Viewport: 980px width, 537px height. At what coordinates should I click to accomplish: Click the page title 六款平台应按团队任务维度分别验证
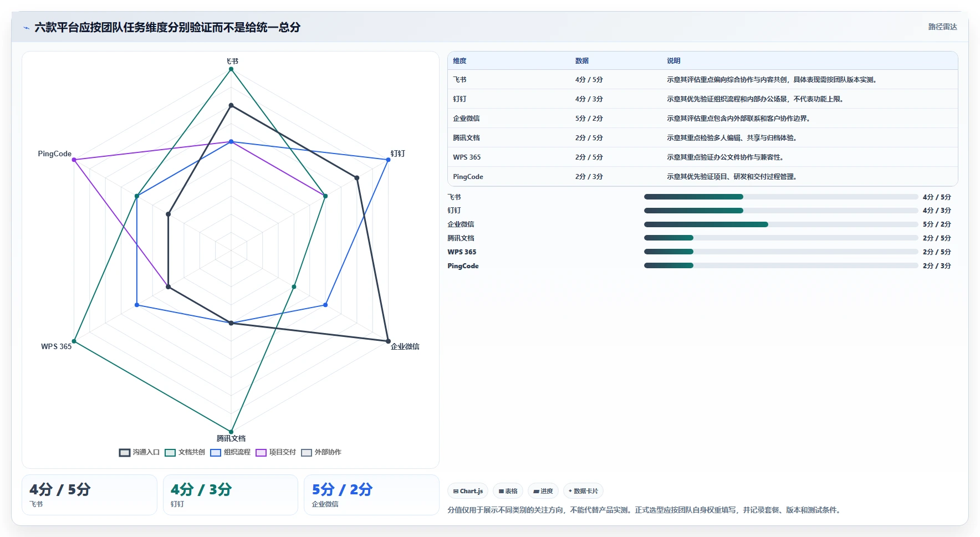point(167,27)
